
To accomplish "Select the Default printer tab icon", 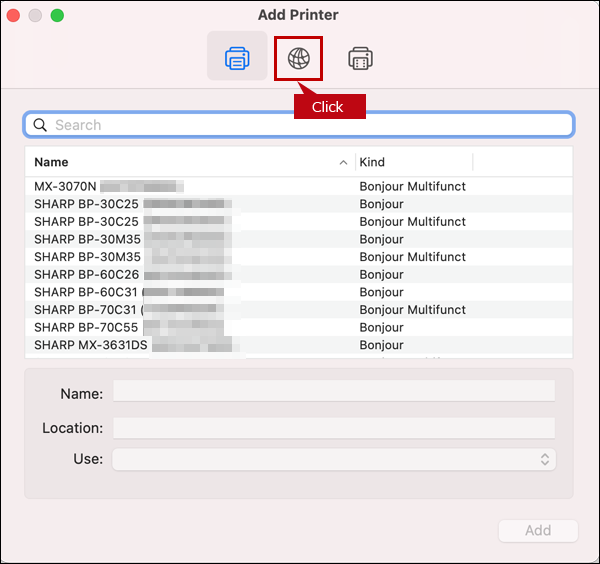I will [237, 58].
